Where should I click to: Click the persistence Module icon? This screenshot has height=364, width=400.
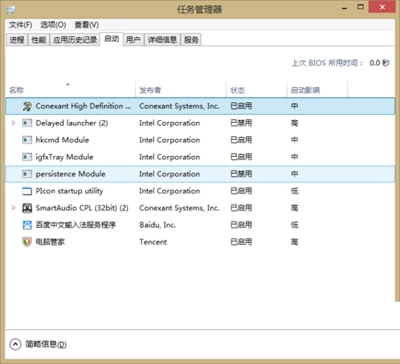point(27,174)
